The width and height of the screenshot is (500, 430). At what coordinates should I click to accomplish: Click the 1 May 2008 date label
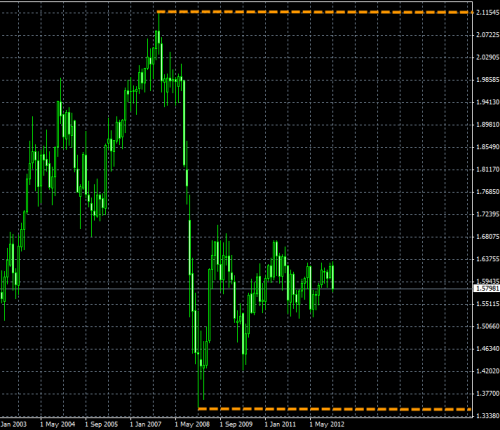point(192,424)
